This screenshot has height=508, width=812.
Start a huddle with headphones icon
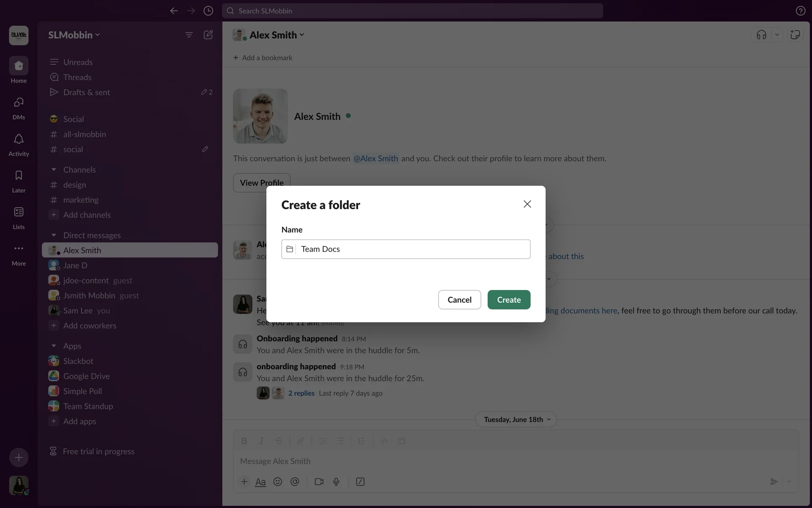click(x=761, y=35)
